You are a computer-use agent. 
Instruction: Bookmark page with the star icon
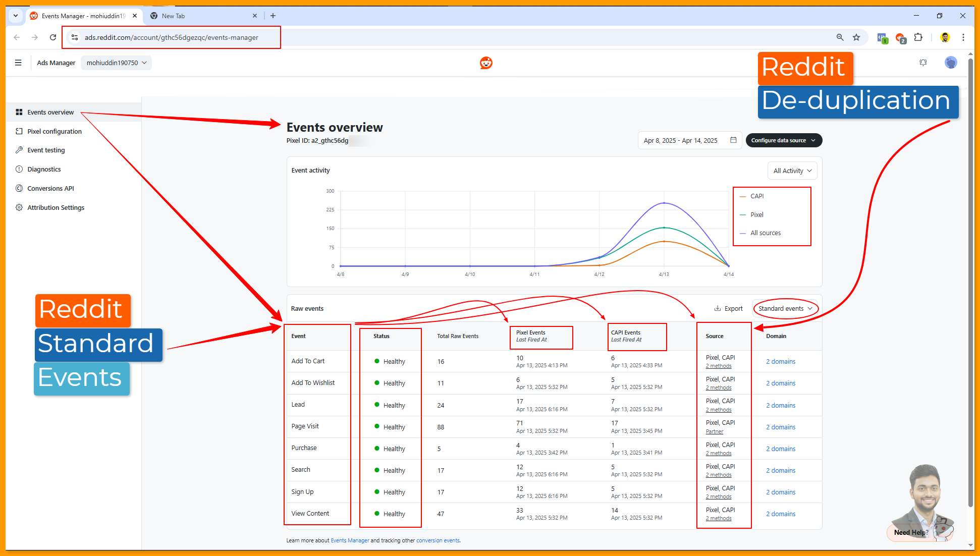(x=856, y=37)
